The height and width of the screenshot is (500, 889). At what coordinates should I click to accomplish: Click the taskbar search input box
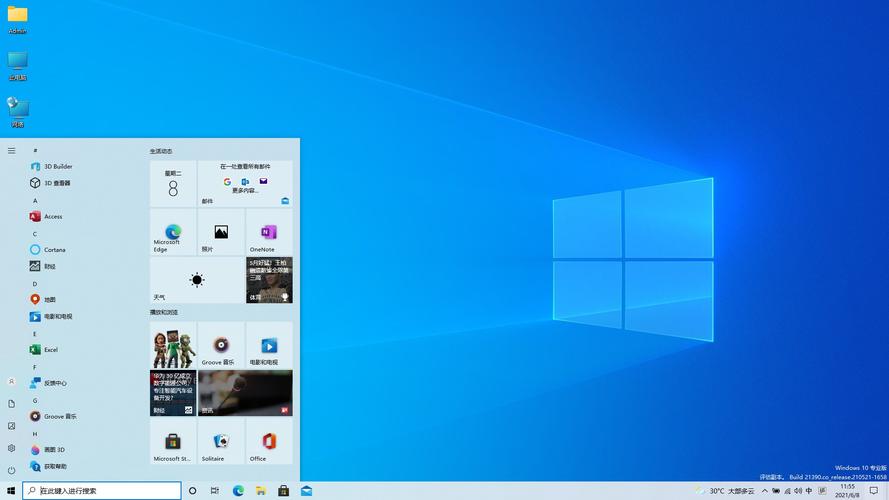coord(102,490)
